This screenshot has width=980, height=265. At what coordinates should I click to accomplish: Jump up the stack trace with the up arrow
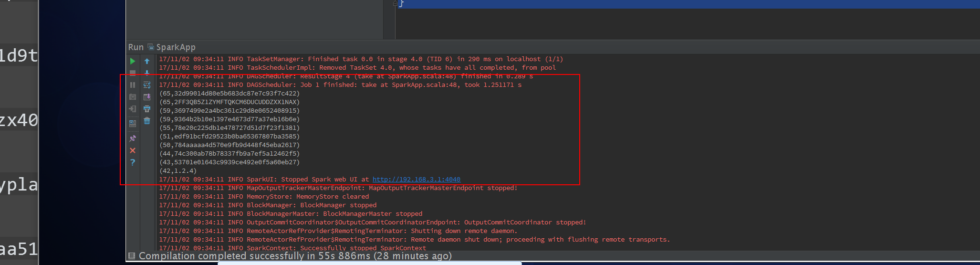(147, 61)
